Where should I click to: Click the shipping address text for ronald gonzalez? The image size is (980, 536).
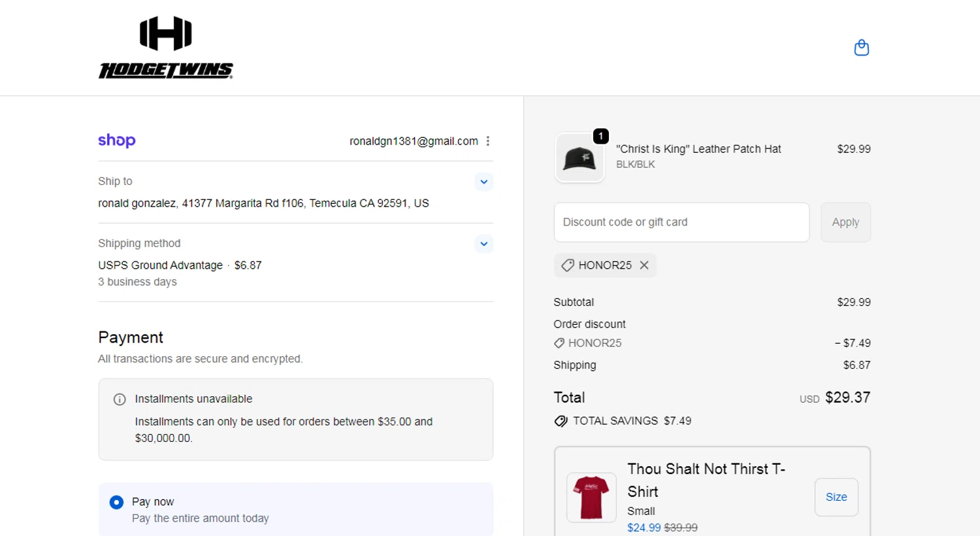(263, 203)
